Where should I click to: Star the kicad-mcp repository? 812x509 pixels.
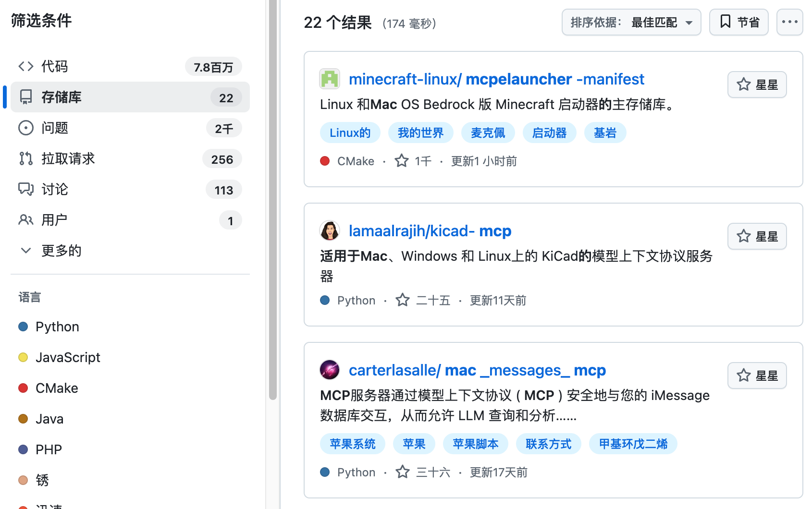[x=757, y=236]
